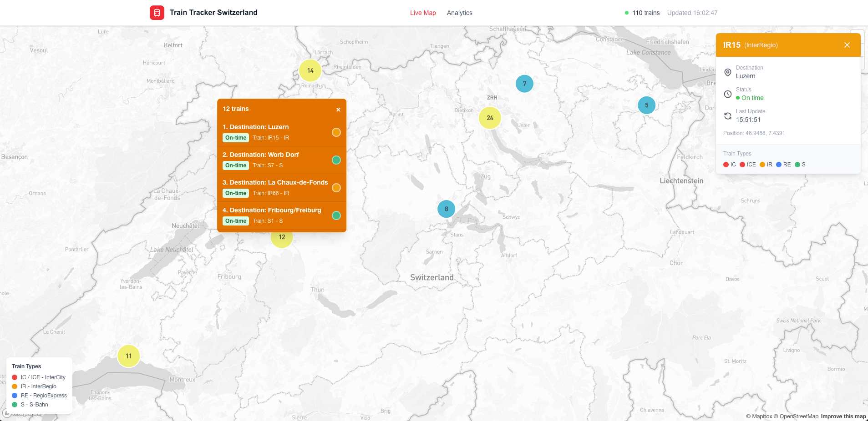This screenshot has width=868, height=421.
Task: Select the Luzern IR15 train entry
Action: tap(273, 132)
